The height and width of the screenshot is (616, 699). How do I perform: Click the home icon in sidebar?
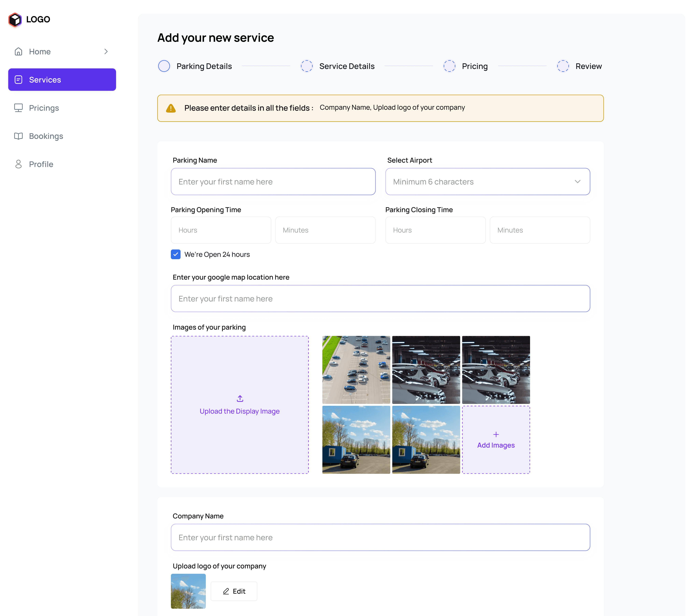click(18, 52)
